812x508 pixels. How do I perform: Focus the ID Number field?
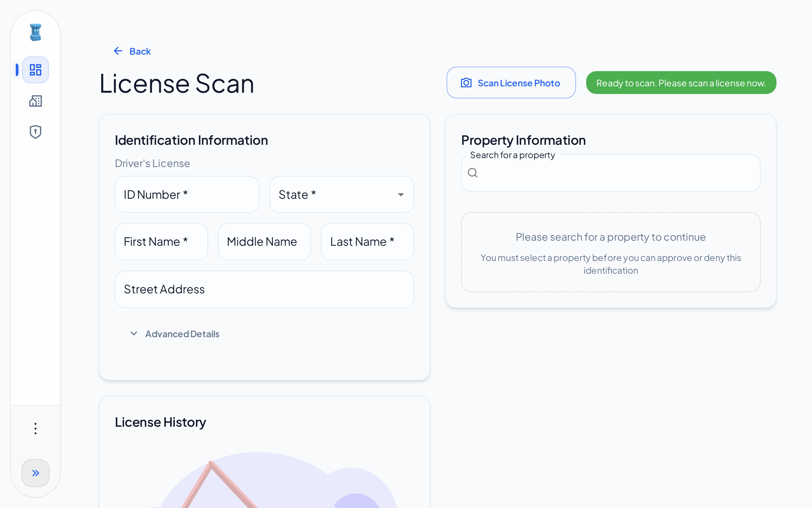[x=187, y=195]
